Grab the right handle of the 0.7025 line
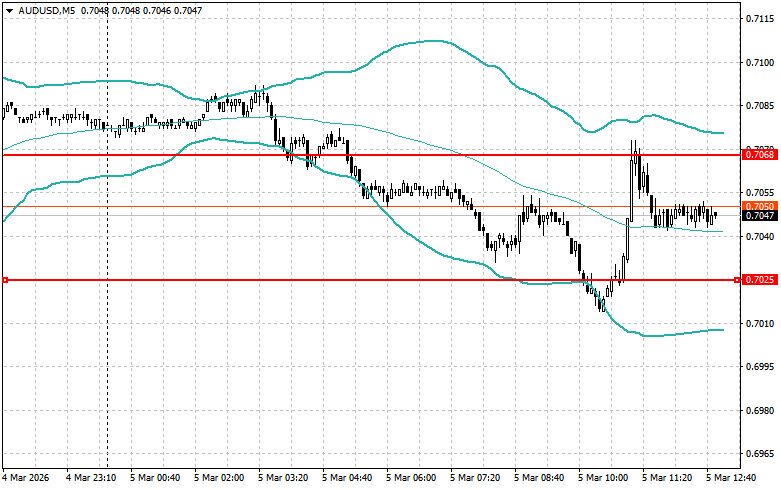The image size is (781, 489). [x=737, y=280]
